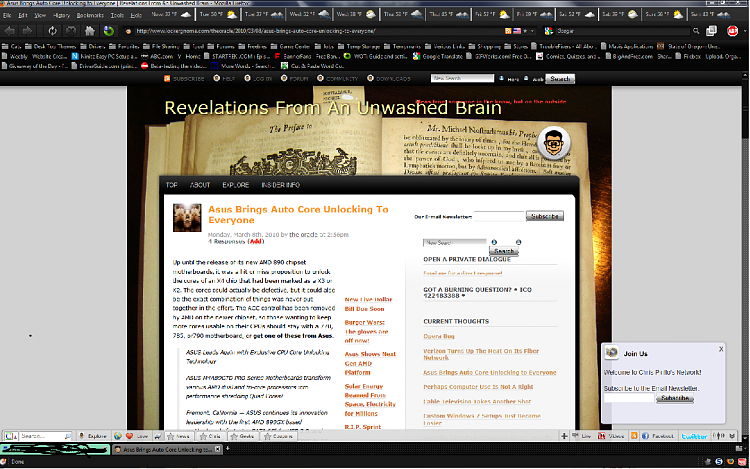The width and height of the screenshot is (750, 469).
Task: Click the email field in Join Us popup
Action: [x=629, y=398]
